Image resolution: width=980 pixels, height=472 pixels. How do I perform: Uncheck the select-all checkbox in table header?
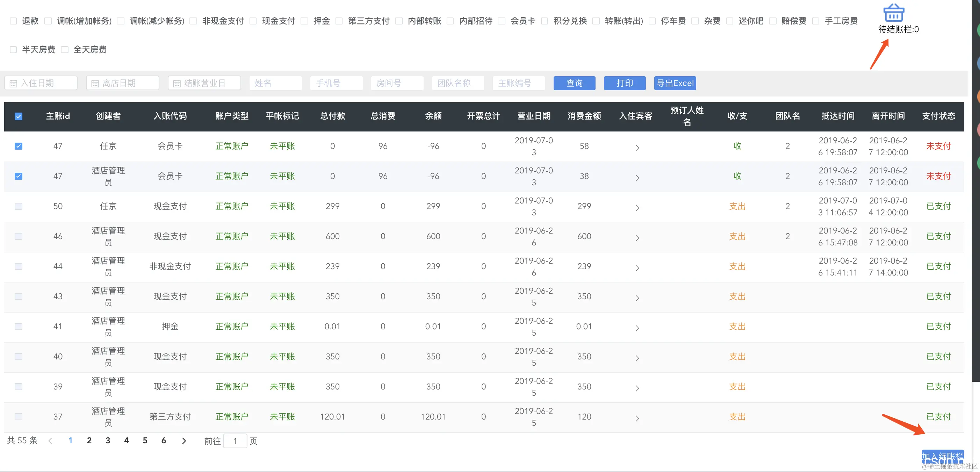[18, 116]
